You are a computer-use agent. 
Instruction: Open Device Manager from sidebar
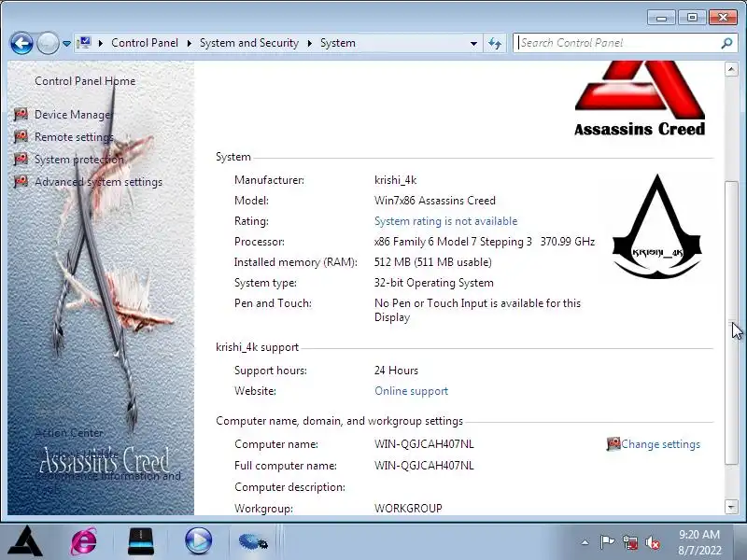point(74,115)
